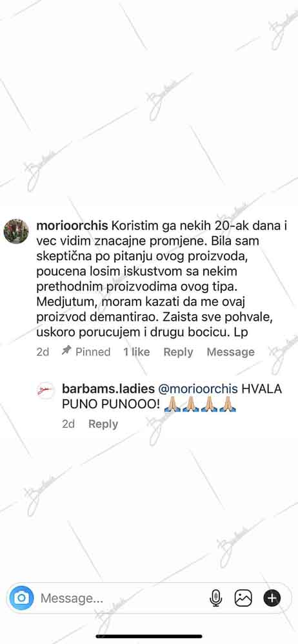The image size is (298, 644).
Task: Reply to morioorchis comment
Action: pyautogui.click(x=178, y=352)
